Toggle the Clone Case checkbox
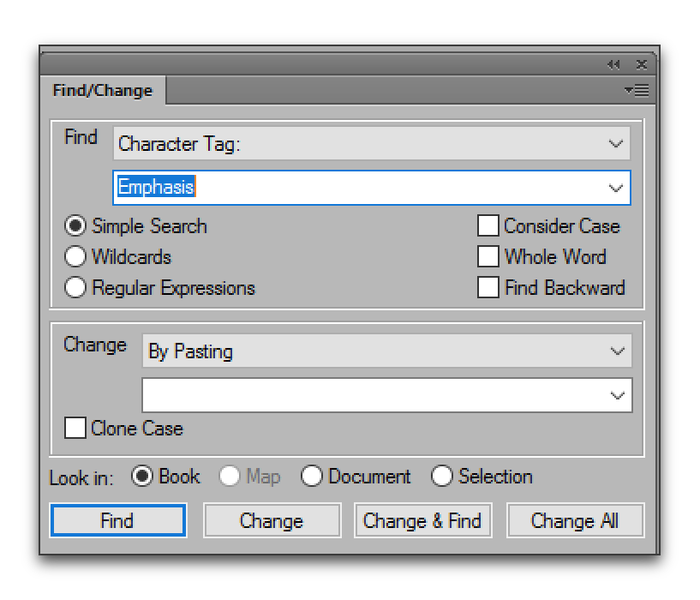This screenshot has height=600, width=700. [x=76, y=428]
